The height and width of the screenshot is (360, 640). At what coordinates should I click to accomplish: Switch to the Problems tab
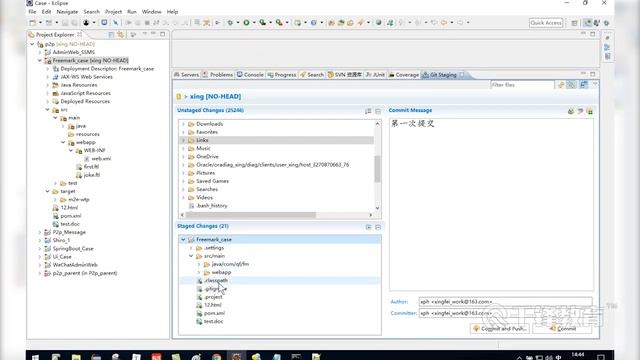[218, 75]
